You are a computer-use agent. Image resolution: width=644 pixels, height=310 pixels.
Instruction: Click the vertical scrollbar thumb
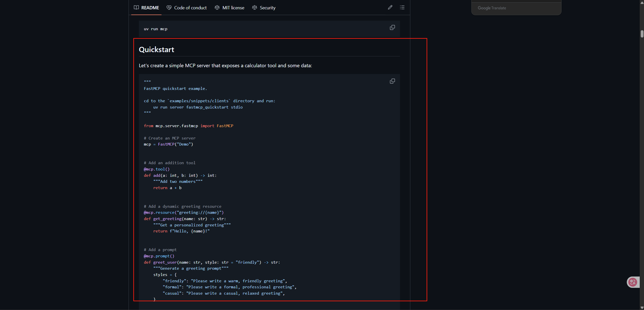642,34
